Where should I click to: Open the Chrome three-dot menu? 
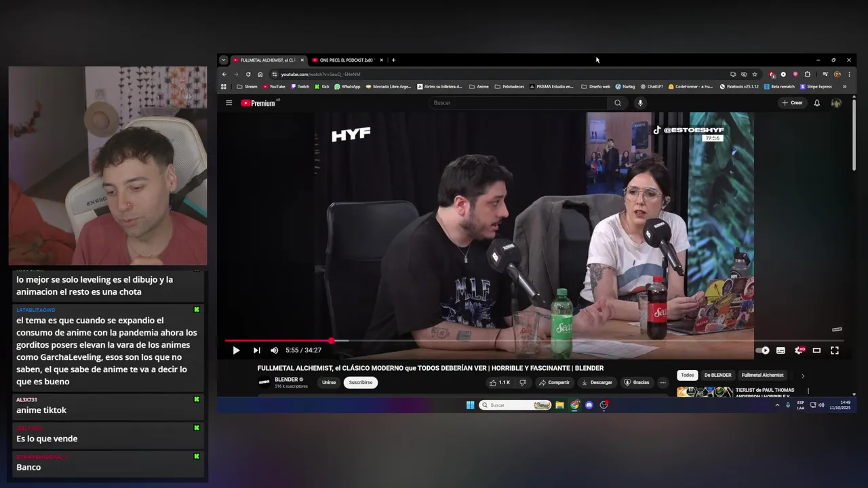coord(849,74)
